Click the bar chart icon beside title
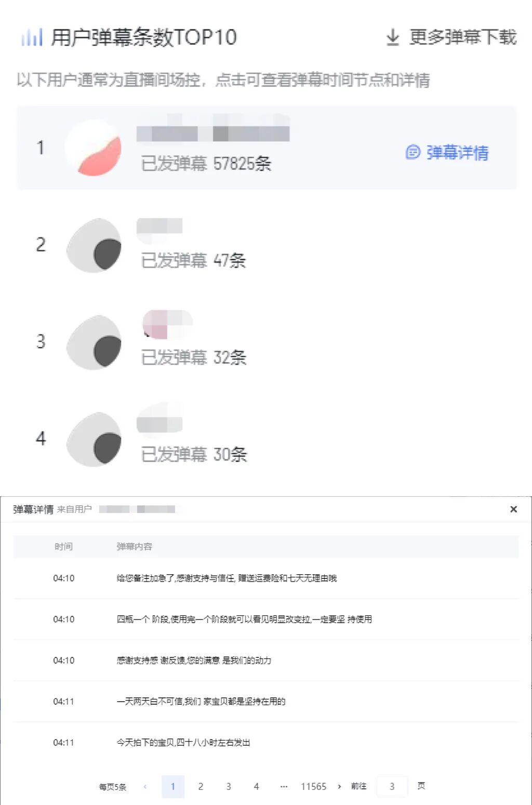Screen dimensions: 532x805 31,37
